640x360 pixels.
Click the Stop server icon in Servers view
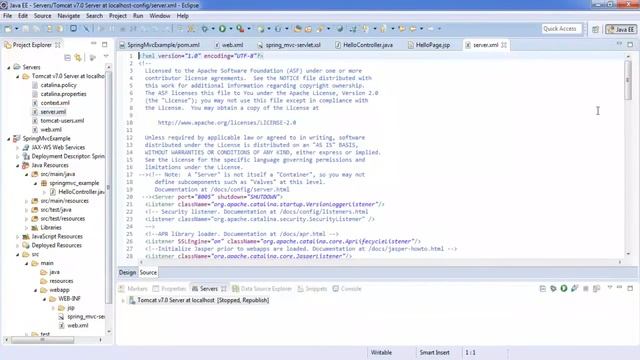tap(585, 289)
